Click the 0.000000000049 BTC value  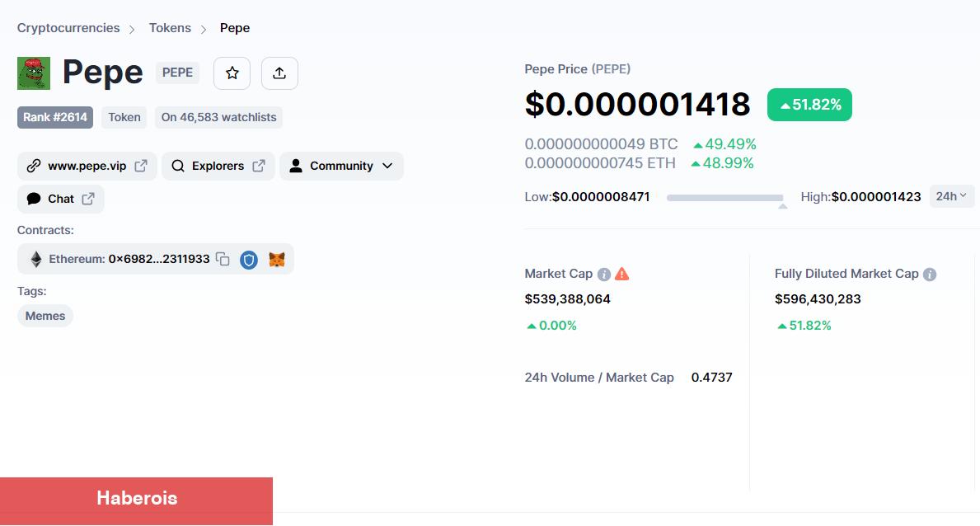point(601,143)
